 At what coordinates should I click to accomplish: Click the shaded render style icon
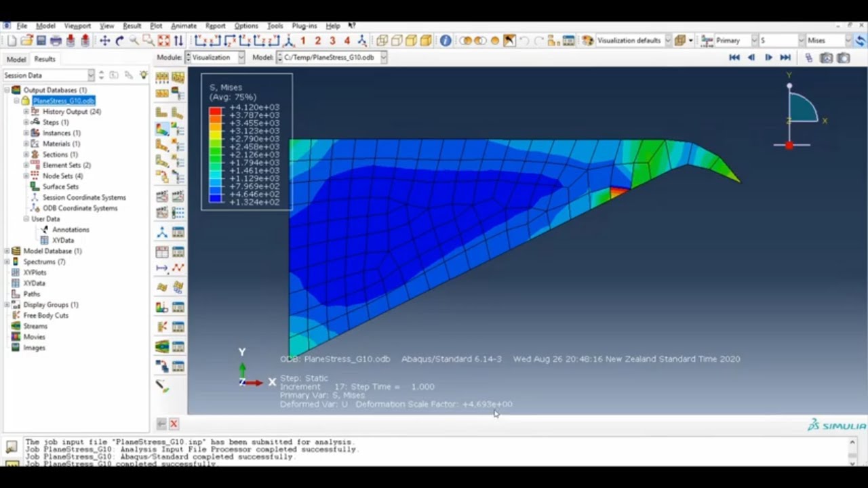[x=426, y=41]
